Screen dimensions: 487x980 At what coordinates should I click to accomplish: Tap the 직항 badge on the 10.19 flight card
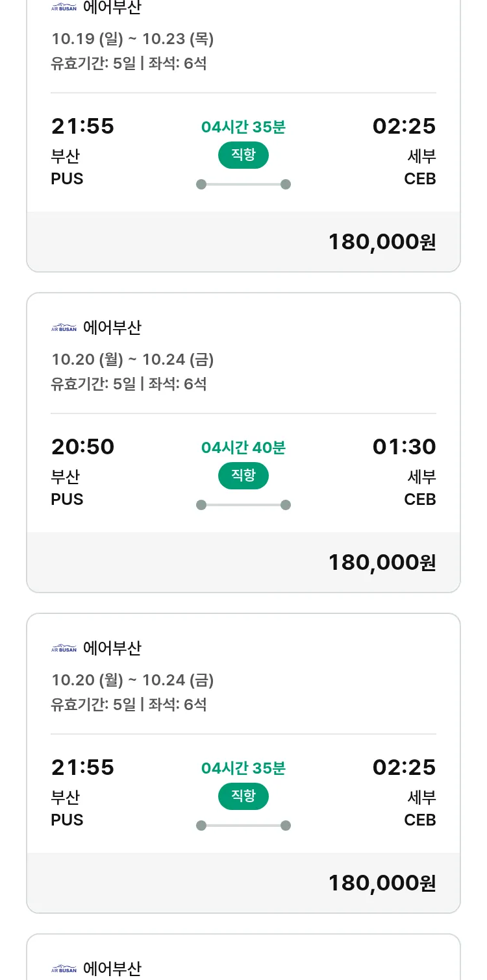243,155
